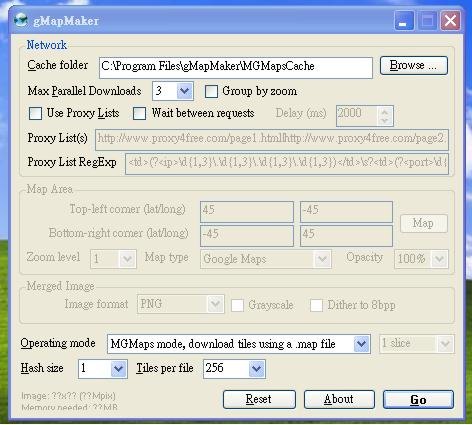Minimize the gMapMaker window

point(404,21)
